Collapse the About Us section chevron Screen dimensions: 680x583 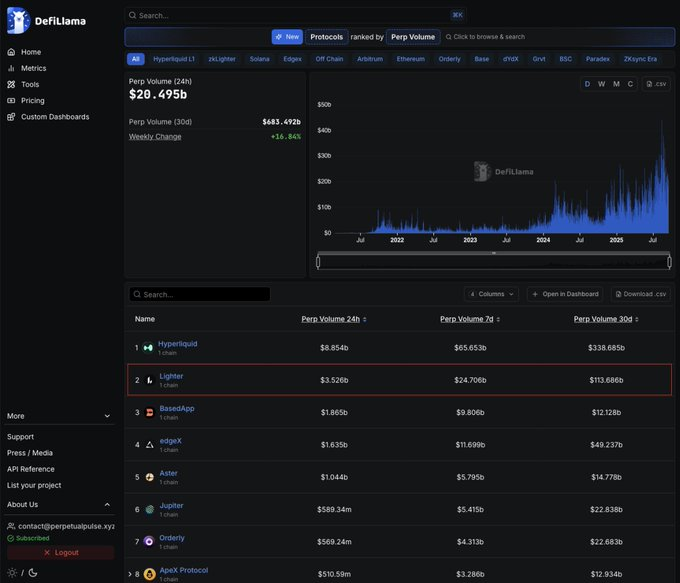[x=107, y=504]
